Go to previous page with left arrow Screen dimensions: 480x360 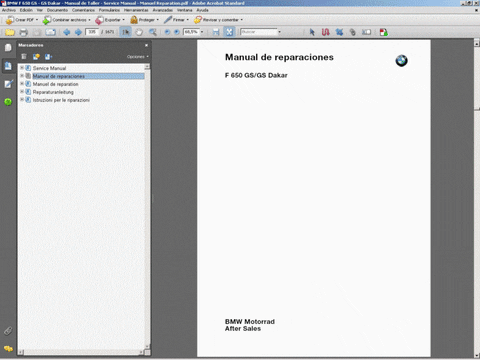point(67,32)
